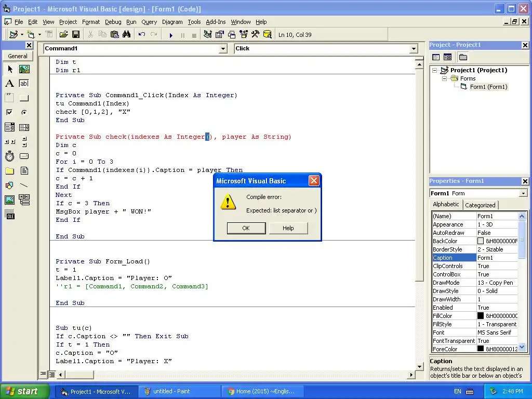The width and height of the screenshot is (532, 399).
Task: Select the CommandButton control tool
Action: tap(24, 98)
